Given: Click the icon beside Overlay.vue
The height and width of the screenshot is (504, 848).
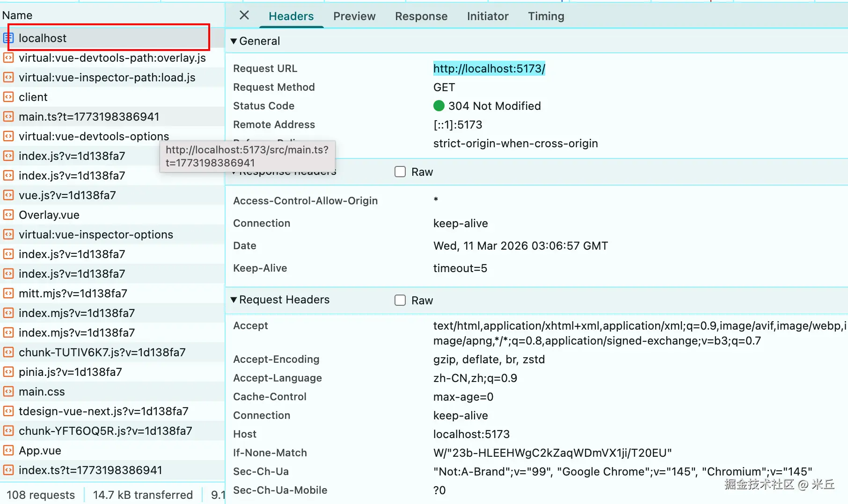Looking at the screenshot, I should click(8, 215).
